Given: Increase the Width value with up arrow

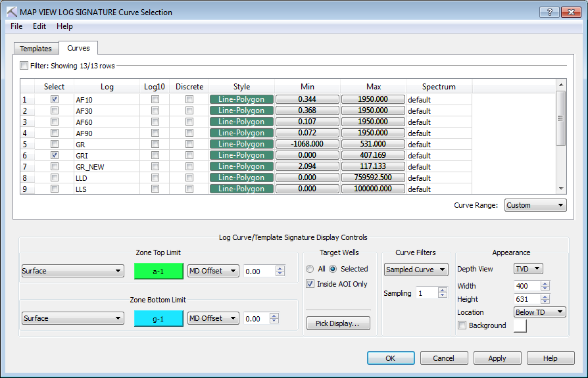Looking at the screenshot, I should pyautogui.click(x=545, y=283).
